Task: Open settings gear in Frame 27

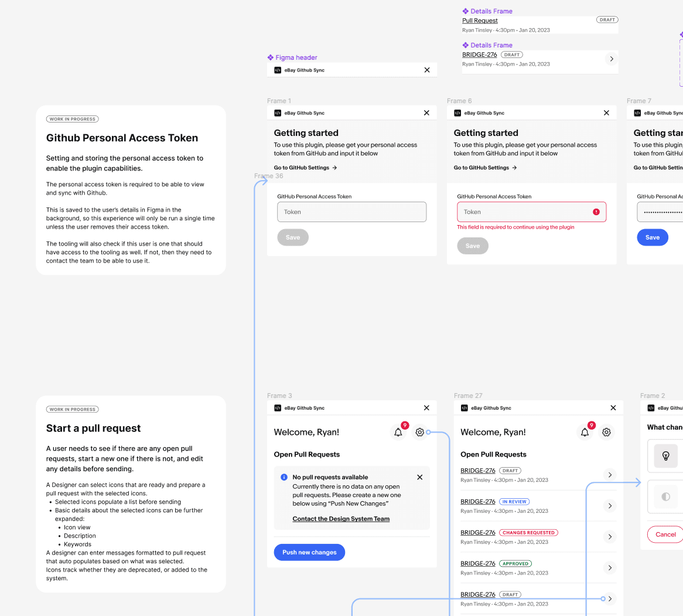Action: pyautogui.click(x=606, y=432)
